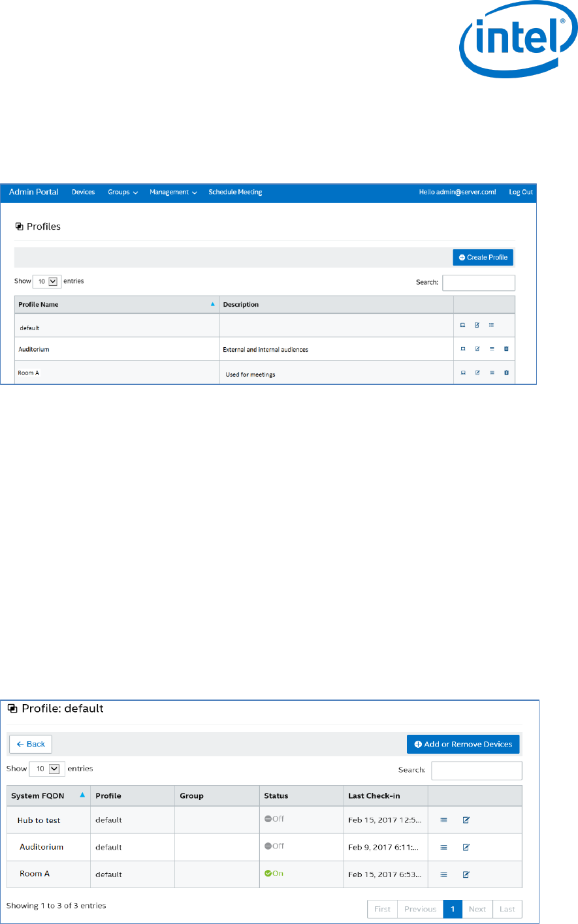578x924 pixels.
Task: Sort by System FQDN column arrow
Action: coord(82,795)
